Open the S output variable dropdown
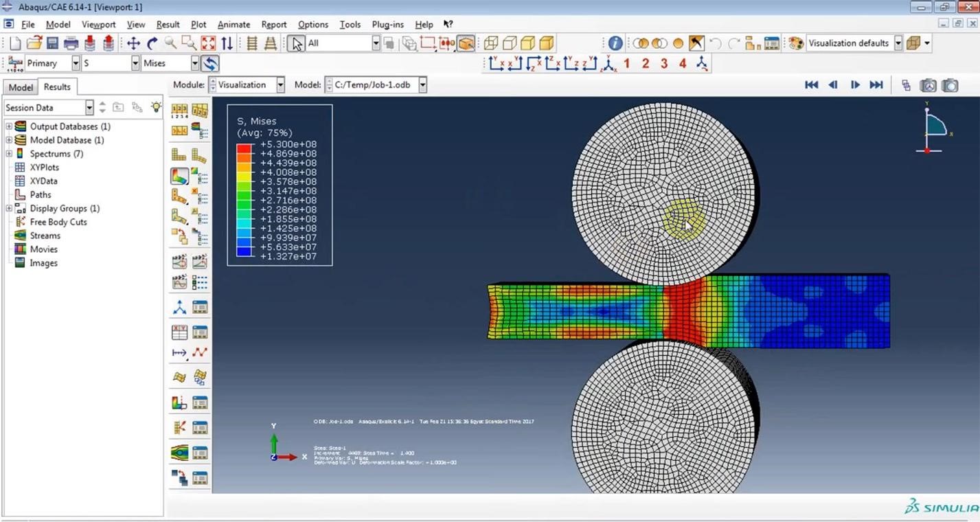 pos(135,63)
